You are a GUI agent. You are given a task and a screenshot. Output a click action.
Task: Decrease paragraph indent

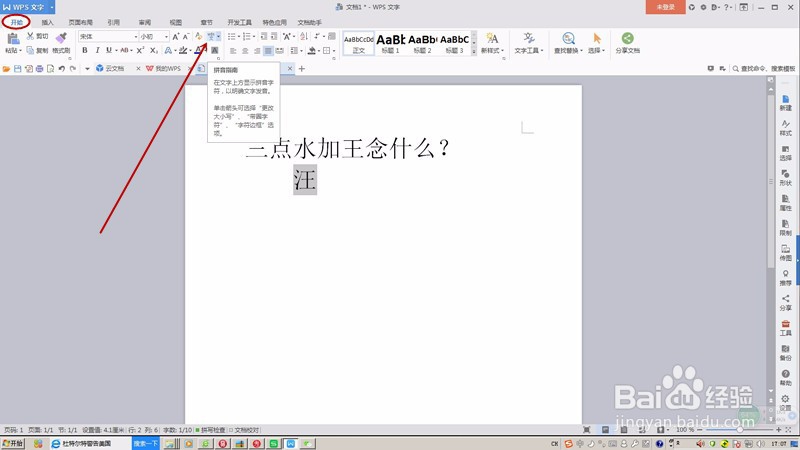coord(264,36)
